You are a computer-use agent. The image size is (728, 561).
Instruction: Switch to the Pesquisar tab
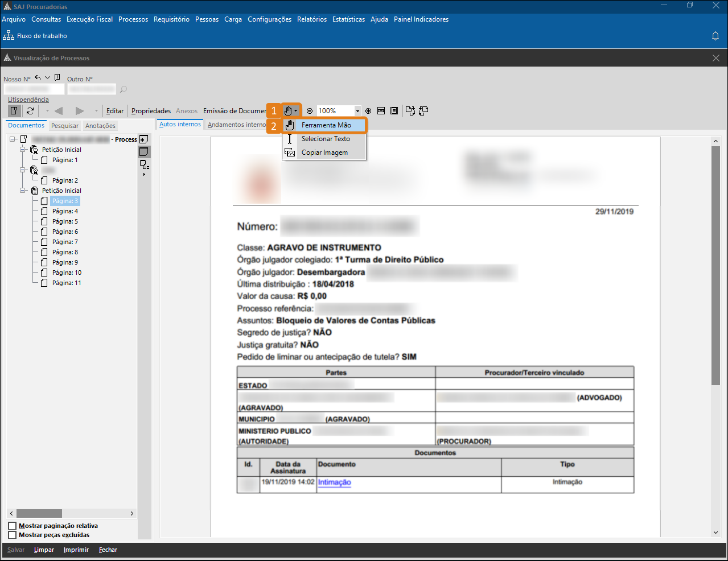[65, 126]
